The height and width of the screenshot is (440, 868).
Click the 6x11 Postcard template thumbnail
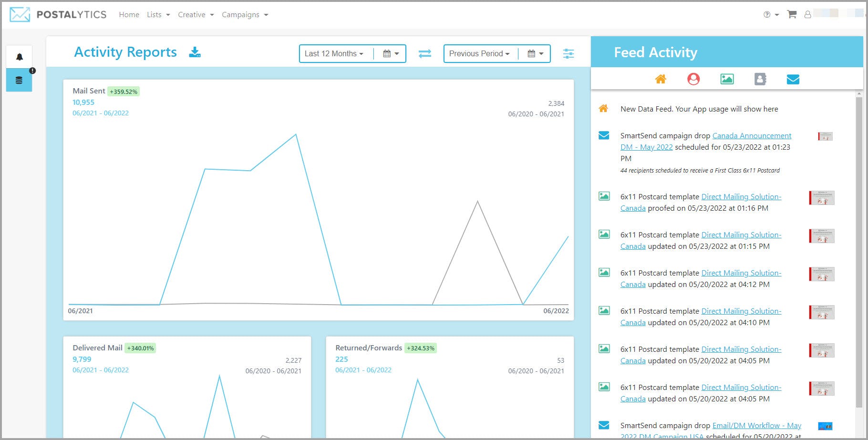click(821, 197)
